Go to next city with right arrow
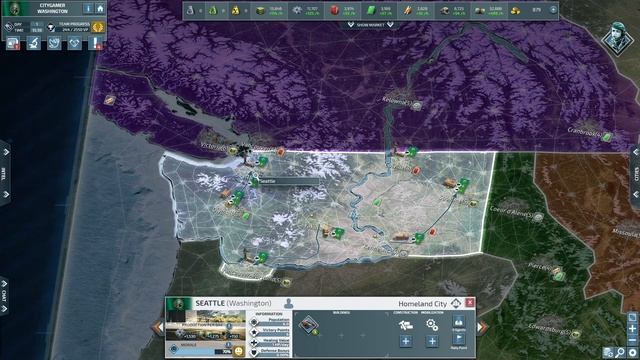The width and height of the screenshot is (640, 360). point(482,327)
